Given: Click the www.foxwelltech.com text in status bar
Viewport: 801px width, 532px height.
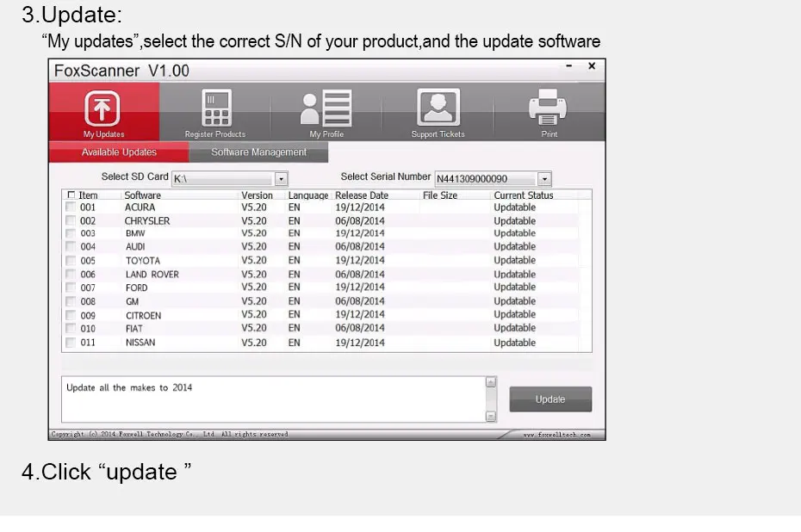Looking at the screenshot, I should click(x=556, y=435).
